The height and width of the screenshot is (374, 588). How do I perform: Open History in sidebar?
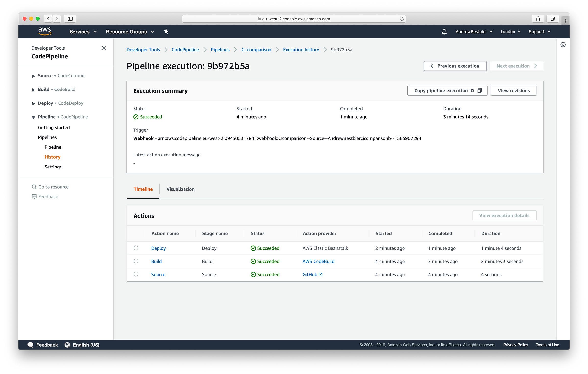tap(52, 157)
